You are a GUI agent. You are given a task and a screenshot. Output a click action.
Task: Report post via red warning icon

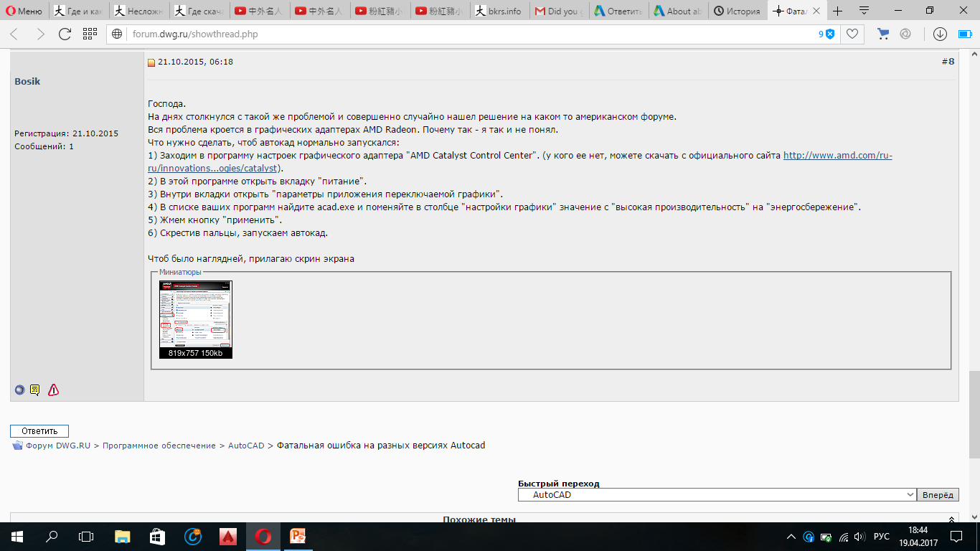(53, 390)
